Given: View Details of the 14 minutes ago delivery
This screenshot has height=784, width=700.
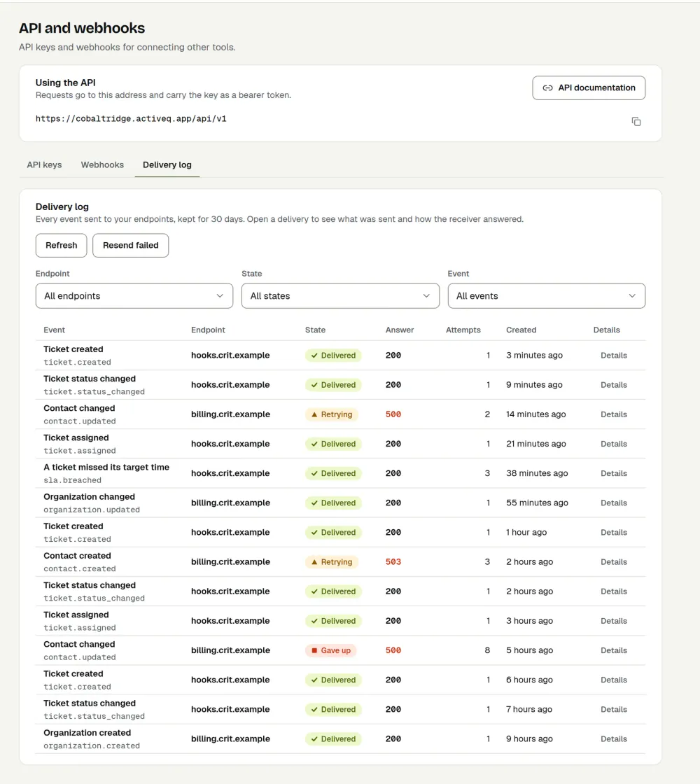Looking at the screenshot, I should pos(613,414).
